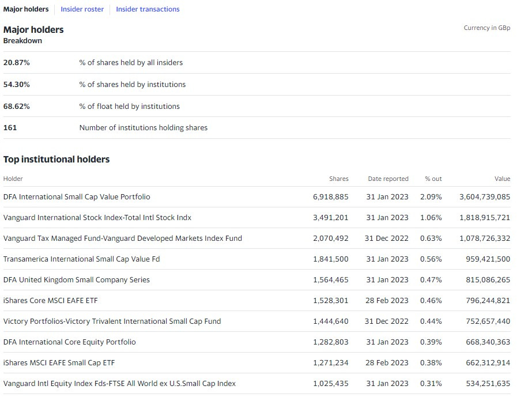
Task: Select Transamerica International Small Cap Value Fd
Action: pos(81,259)
